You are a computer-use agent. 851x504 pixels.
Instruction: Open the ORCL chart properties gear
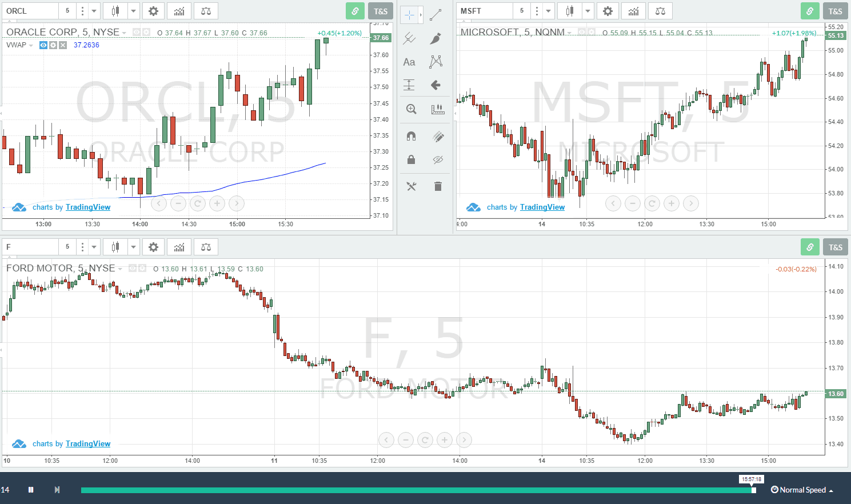[x=153, y=10]
